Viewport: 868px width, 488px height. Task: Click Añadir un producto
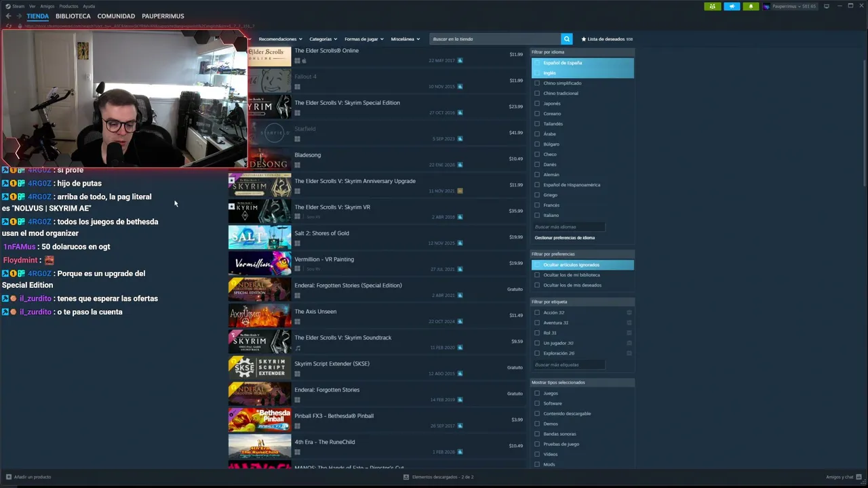(x=32, y=476)
